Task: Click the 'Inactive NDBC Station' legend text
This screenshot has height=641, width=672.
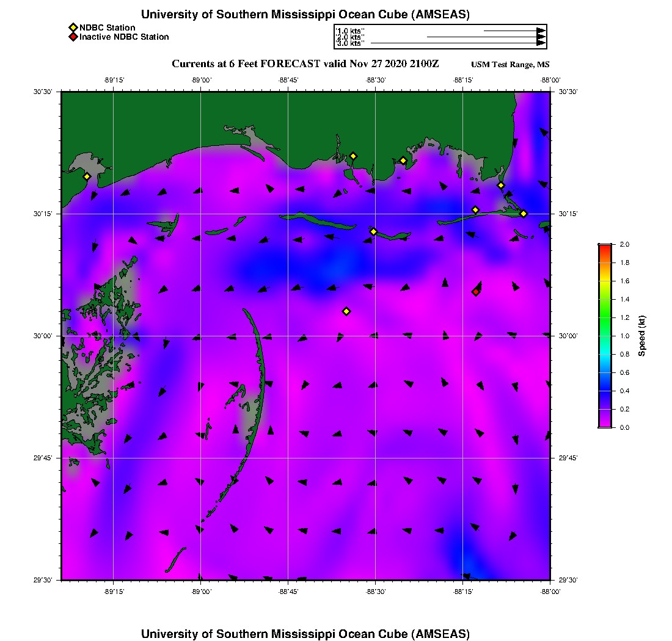Action: coord(124,37)
